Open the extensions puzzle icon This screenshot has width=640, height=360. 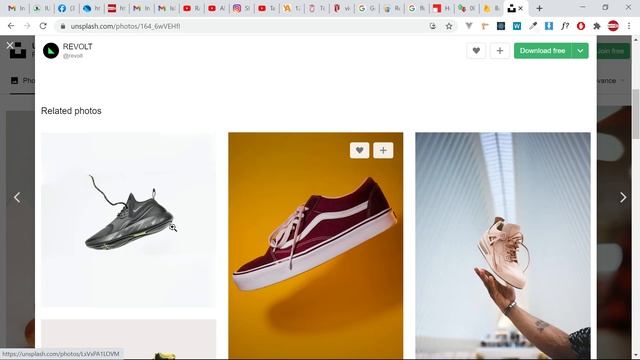597,26
